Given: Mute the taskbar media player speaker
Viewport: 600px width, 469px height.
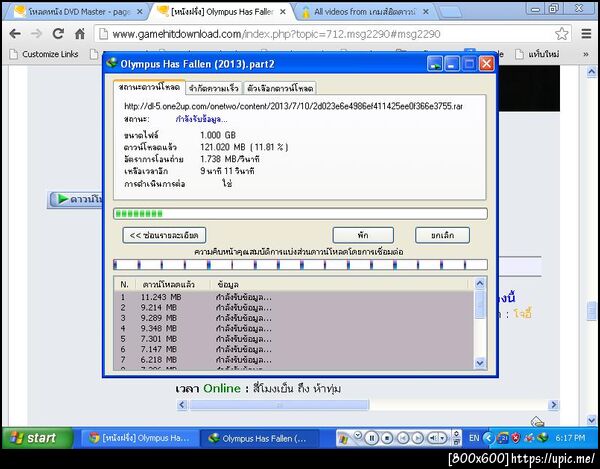Looking at the screenshot, I should pos(432,438).
